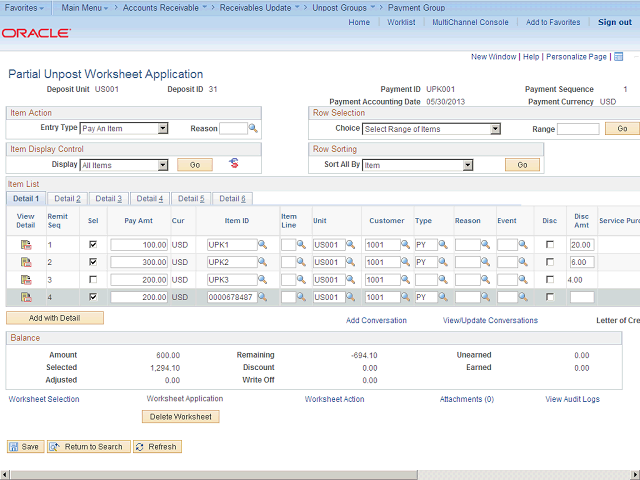Uncheck Sel checkbox for row 1
The image size is (640, 480).
pyautogui.click(x=93, y=245)
